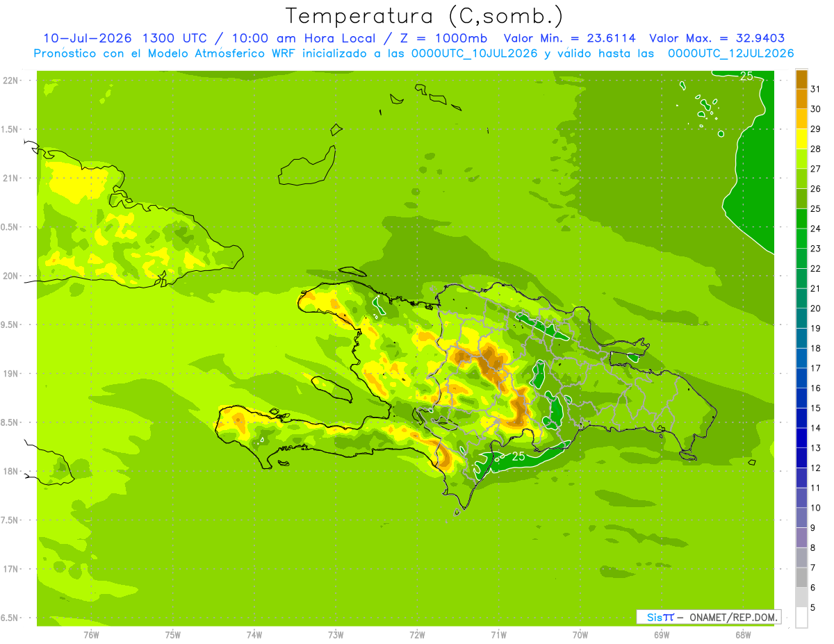This screenshot has height=644, width=834.
Task: Click the legend value "20"
Action: pos(816,308)
